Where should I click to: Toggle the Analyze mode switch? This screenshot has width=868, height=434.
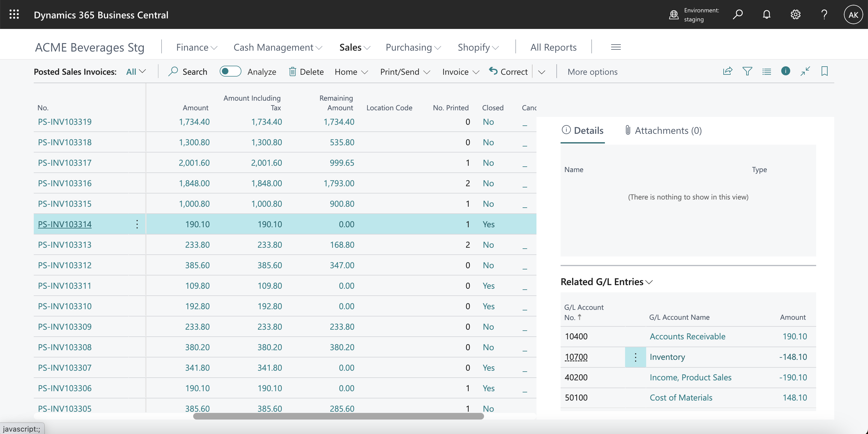[x=230, y=71]
